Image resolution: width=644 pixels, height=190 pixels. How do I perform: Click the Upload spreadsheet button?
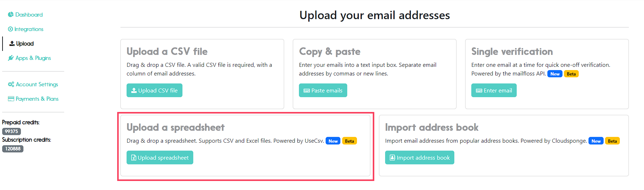(x=160, y=157)
